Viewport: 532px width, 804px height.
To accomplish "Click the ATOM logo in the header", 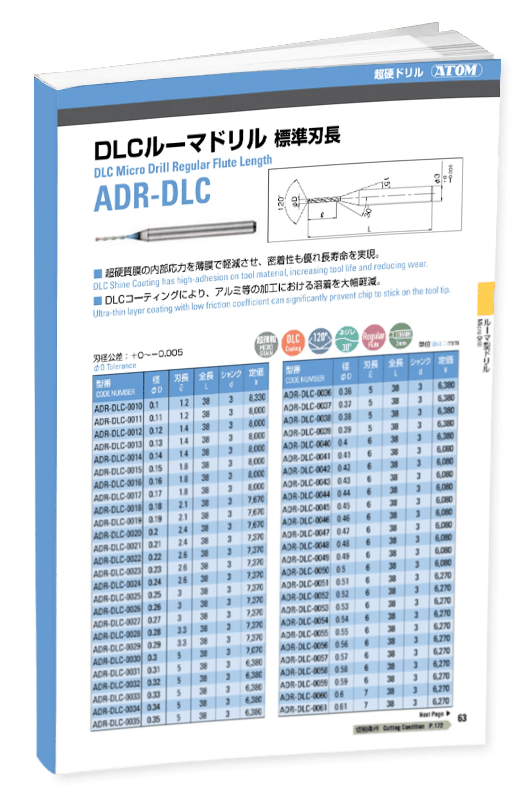I will (456, 71).
